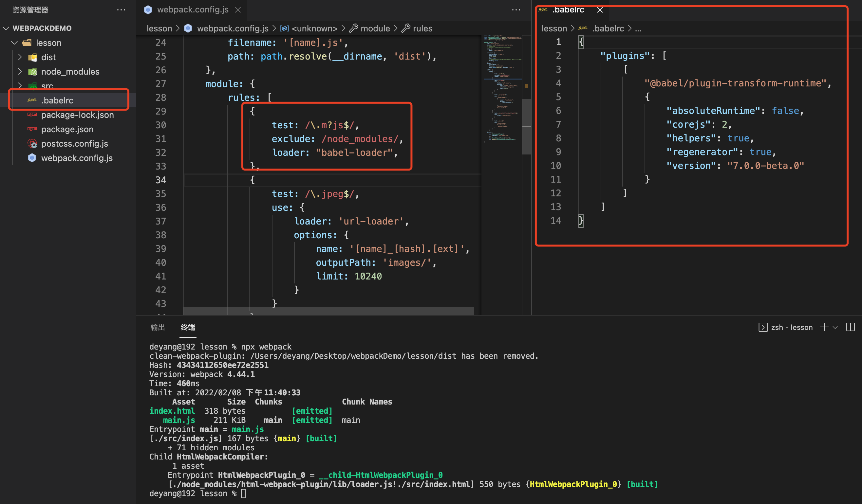Screen dimensions: 862x504
Task: Open webpack.config.js in explorer
Action: pyautogui.click(x=77, y=158)
